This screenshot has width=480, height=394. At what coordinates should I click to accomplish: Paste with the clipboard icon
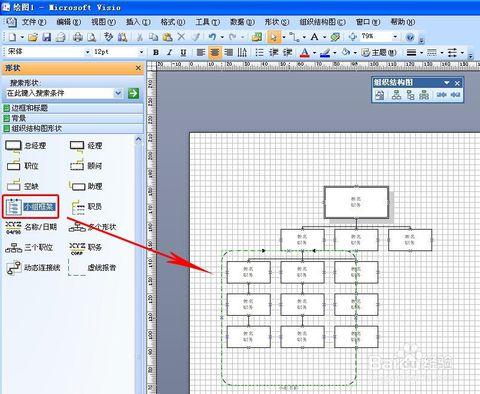coord(167,37)
